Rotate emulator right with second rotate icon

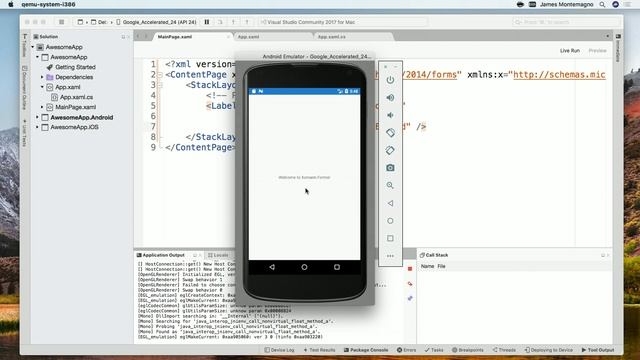pos(390,150)
